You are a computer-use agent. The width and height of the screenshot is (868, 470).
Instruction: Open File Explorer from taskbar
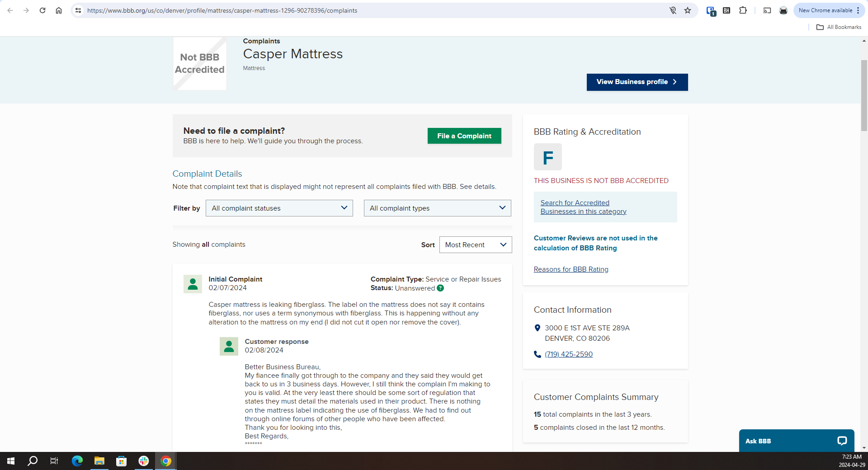tap(99, 461)
